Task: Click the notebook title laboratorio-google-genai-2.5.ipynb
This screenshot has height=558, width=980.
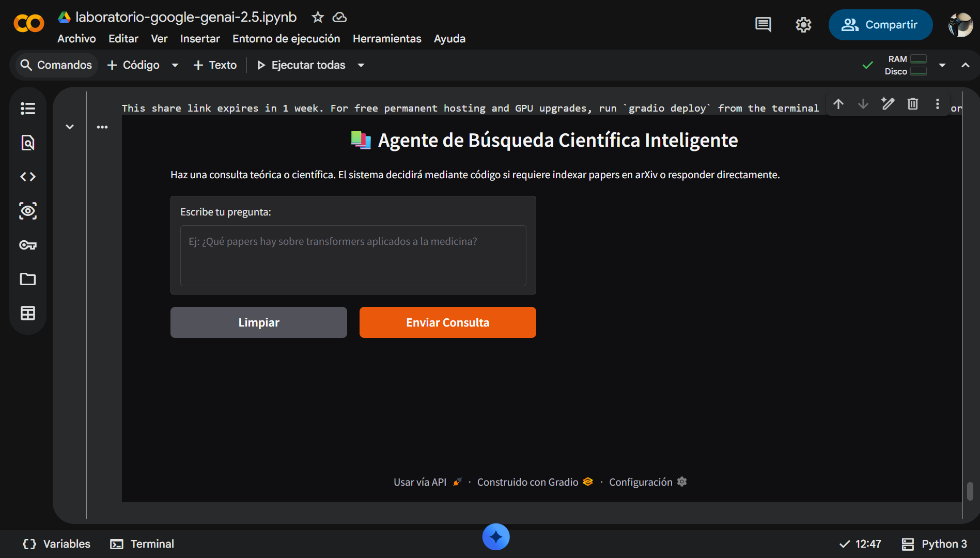Action: tap(186, 17)
